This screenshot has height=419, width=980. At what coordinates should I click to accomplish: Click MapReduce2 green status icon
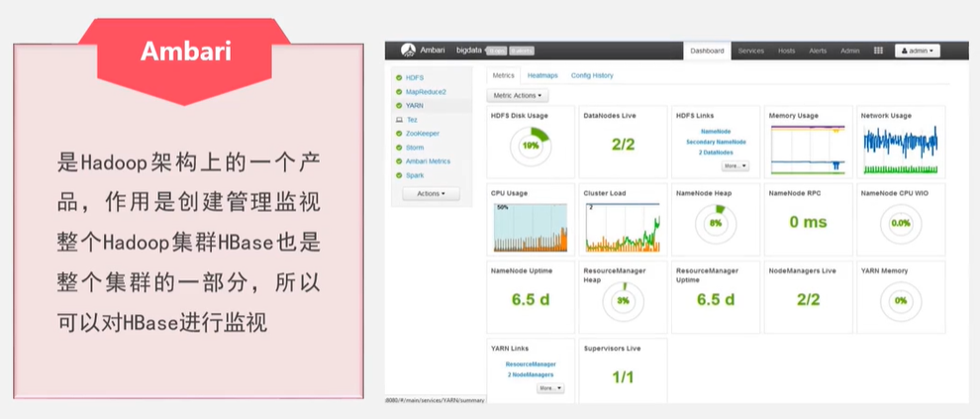pos(399,92)
